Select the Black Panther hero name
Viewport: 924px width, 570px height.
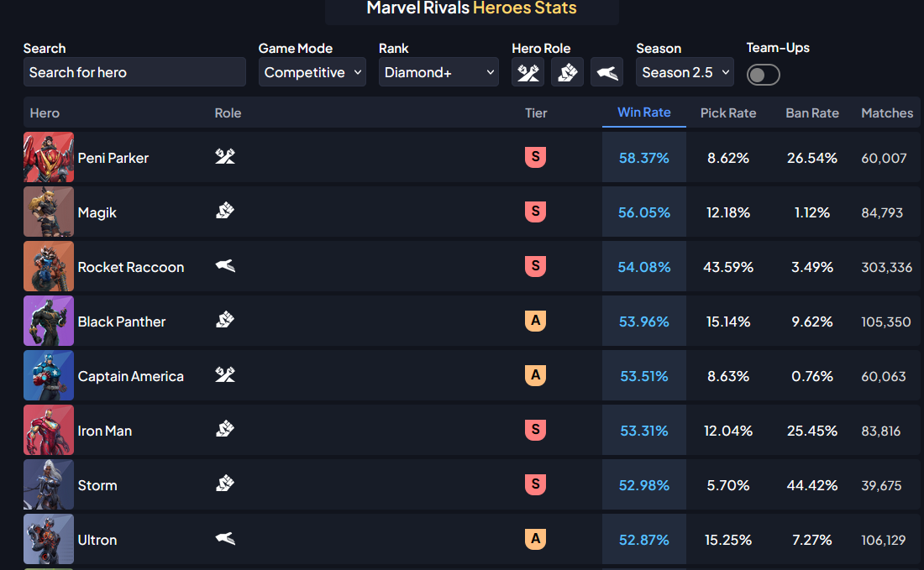[x=122, y=322]
